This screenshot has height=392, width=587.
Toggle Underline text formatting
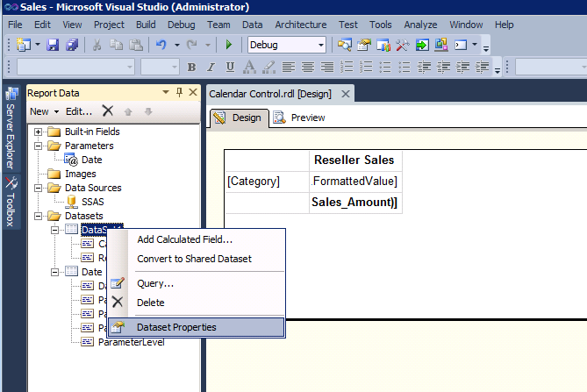click(229, 68)
